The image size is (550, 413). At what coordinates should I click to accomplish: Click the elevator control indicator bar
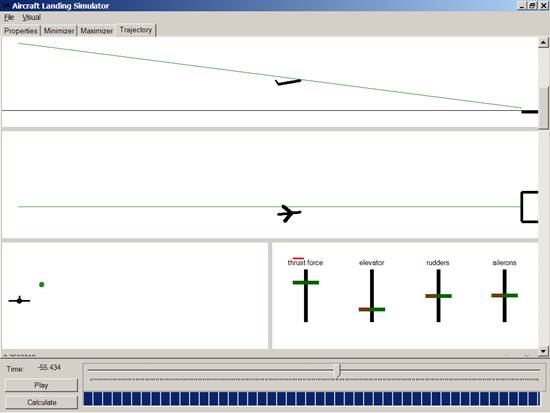pos(372,309)
